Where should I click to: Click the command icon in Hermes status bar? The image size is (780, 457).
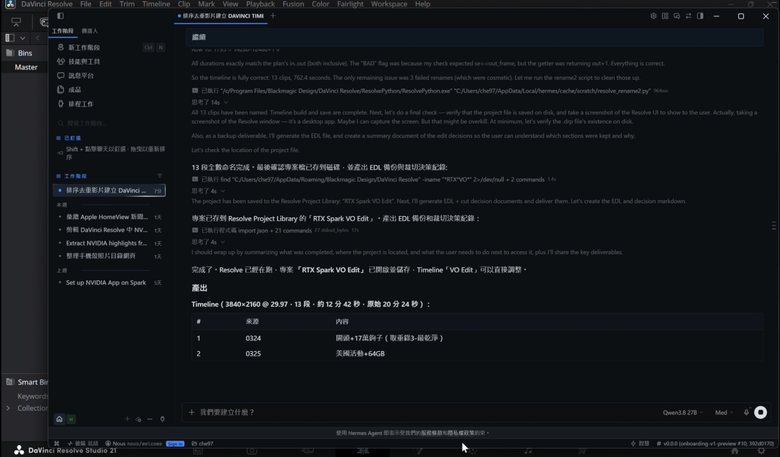coord(57,444)
